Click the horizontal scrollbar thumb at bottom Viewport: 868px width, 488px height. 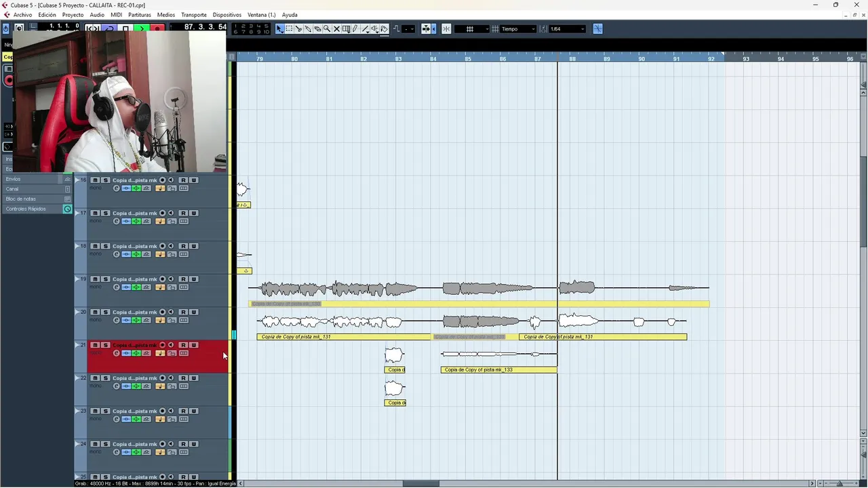coord(420,483)
